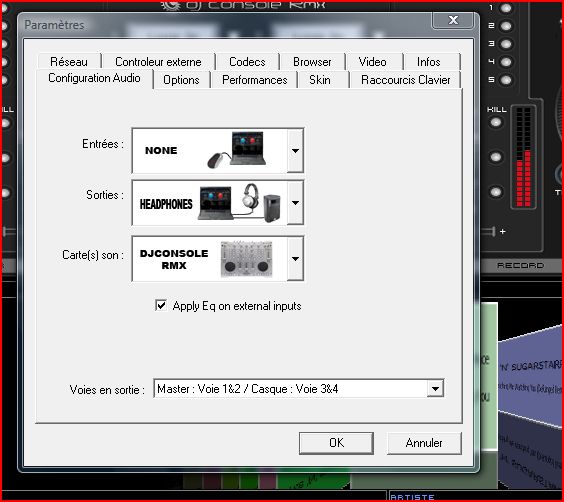Close the Paramètres dialog
564x502 pixels.
[453, 20]
